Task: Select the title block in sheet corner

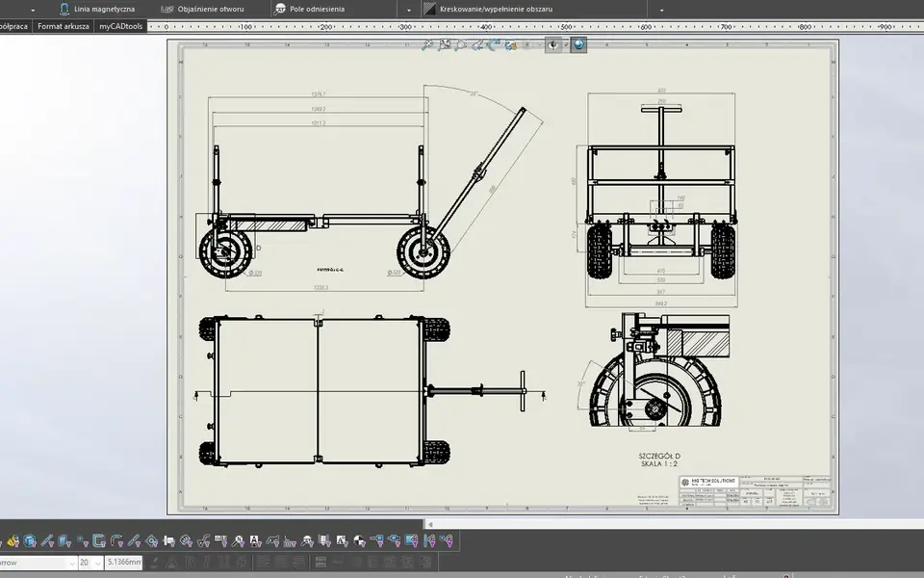Action: point(755,490)
